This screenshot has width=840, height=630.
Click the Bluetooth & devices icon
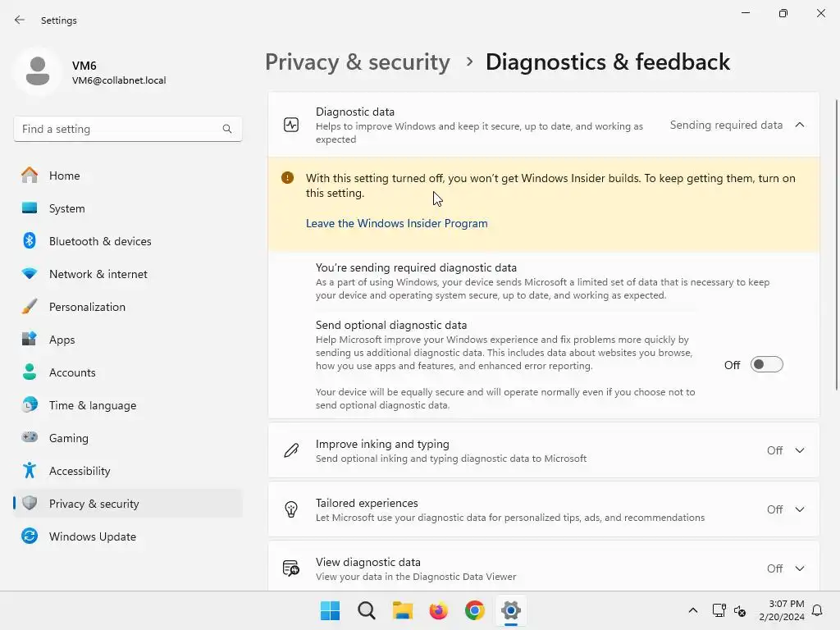coord(30,241)
